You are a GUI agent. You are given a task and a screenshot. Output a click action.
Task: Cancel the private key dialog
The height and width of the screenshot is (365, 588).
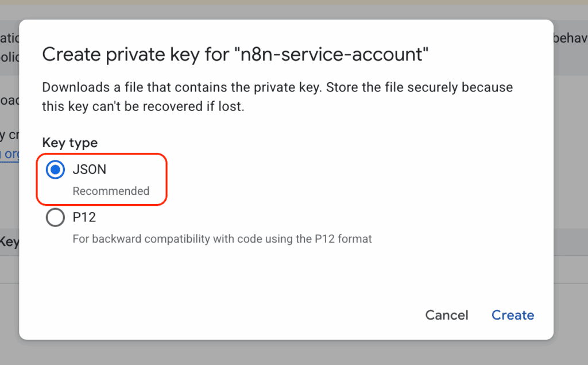(446, 315)
